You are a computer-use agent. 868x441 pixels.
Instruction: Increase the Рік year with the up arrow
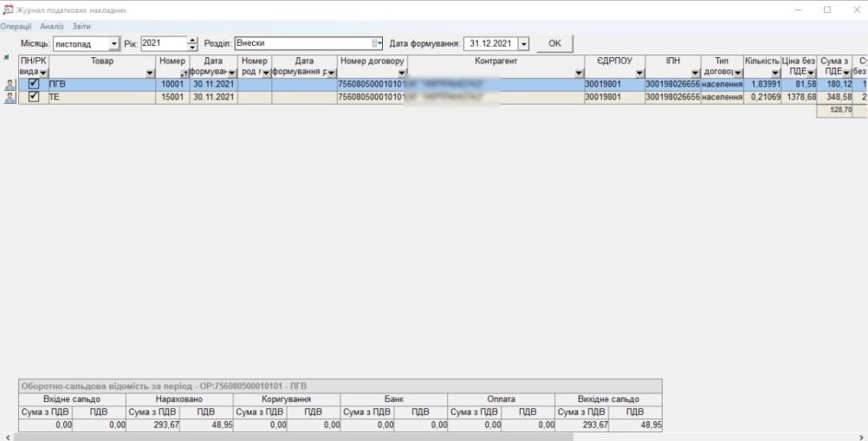(x=192, y=40)
